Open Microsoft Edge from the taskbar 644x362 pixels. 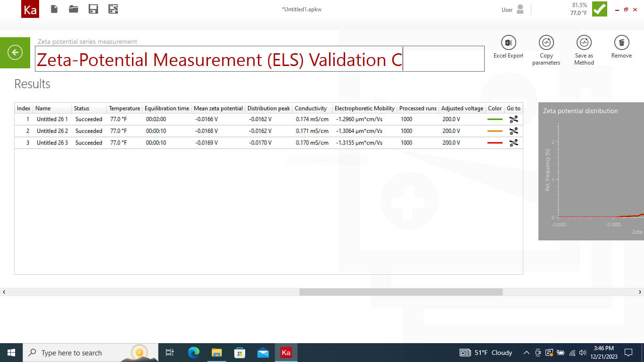(194, 353)
